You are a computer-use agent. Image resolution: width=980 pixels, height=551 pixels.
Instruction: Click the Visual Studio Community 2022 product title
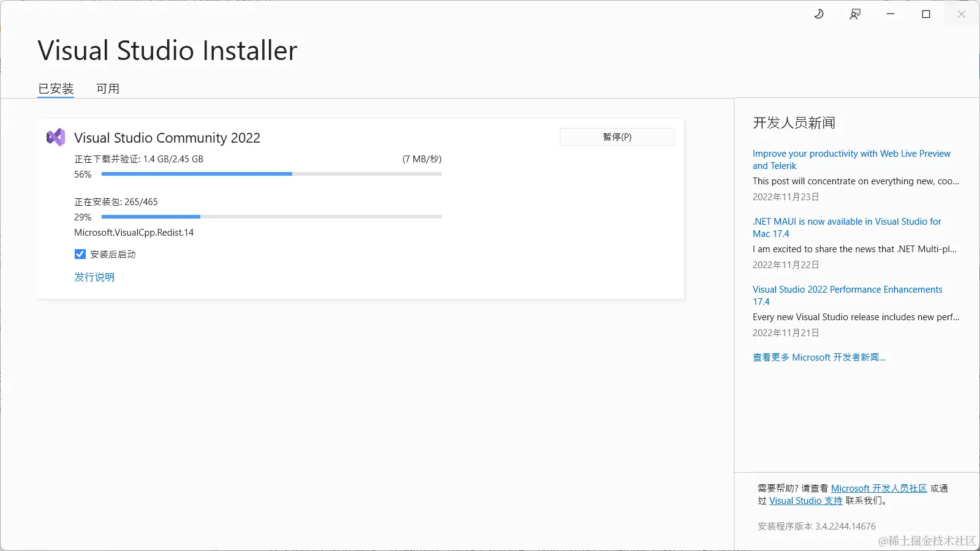[x=167, y=138]
